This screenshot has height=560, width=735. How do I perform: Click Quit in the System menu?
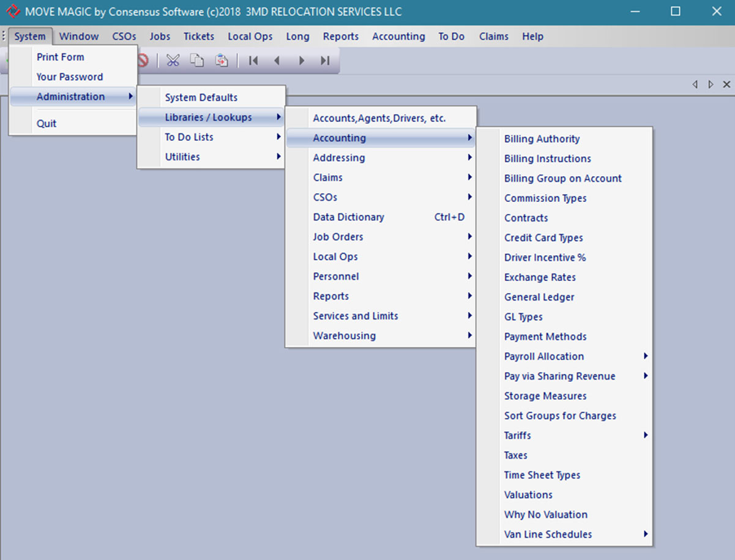click(47, 123)
